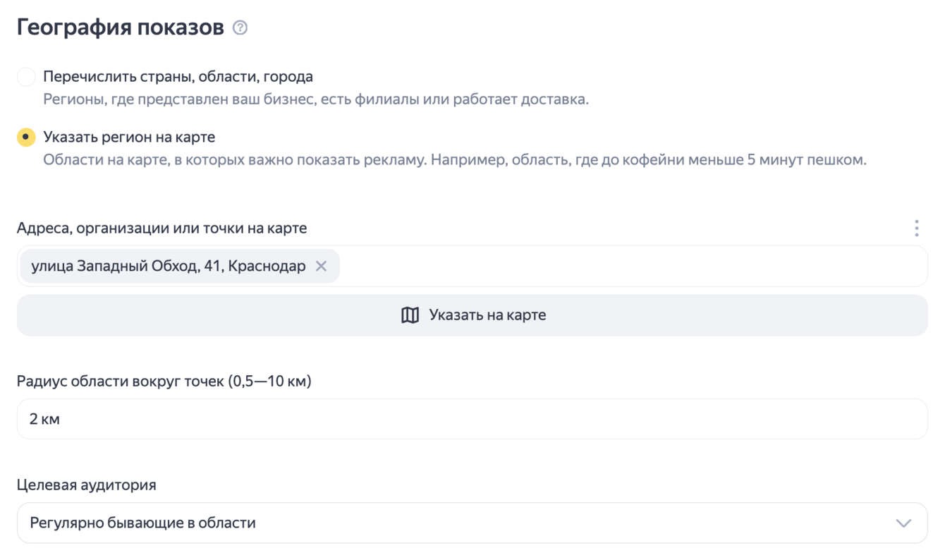Select the radio button Указать регион на карте
Viewport: 945px width, 560px height.
pyautogui.click(x=26, y=137)
